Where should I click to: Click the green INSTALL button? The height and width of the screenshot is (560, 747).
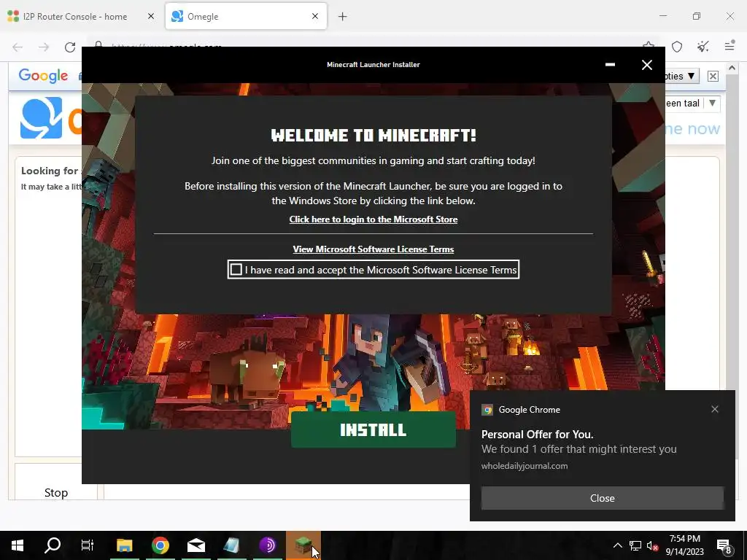(x=373, y=429)
